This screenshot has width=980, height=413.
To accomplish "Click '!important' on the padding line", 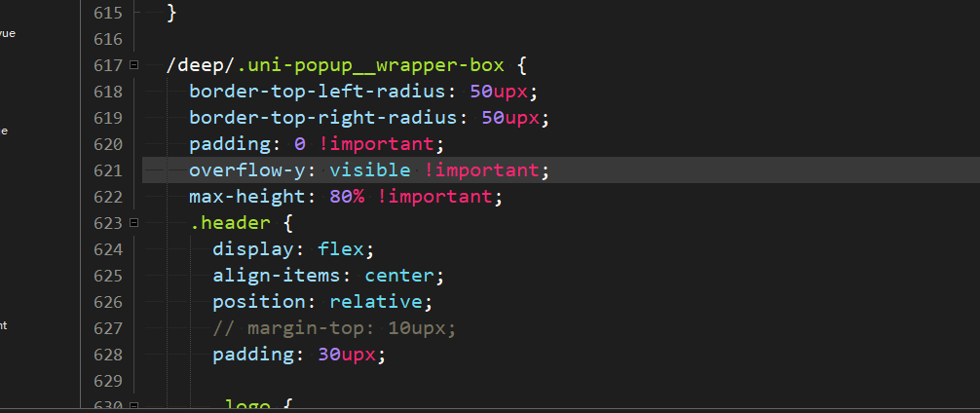I will [x=376, y=144].
